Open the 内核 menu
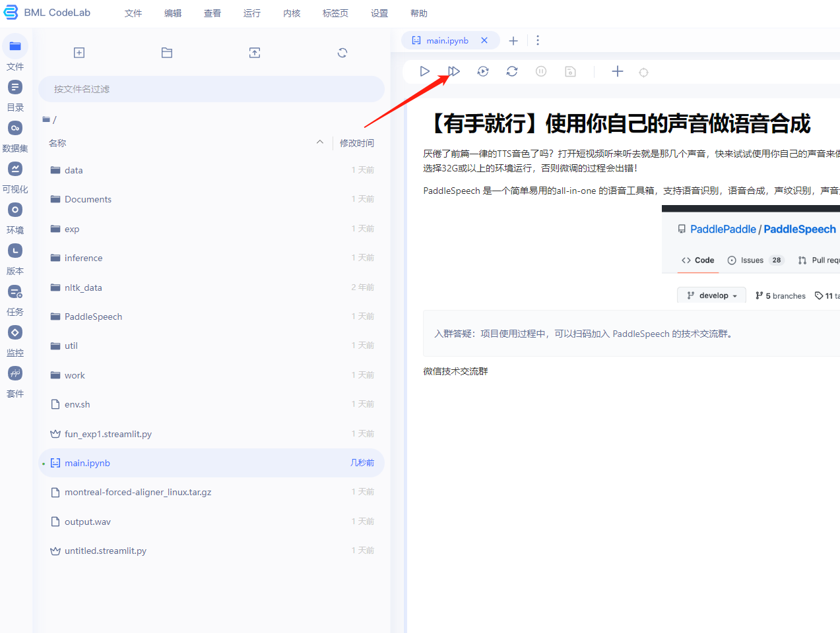Screen dimensions: 840x633 [x=292, y=13]
